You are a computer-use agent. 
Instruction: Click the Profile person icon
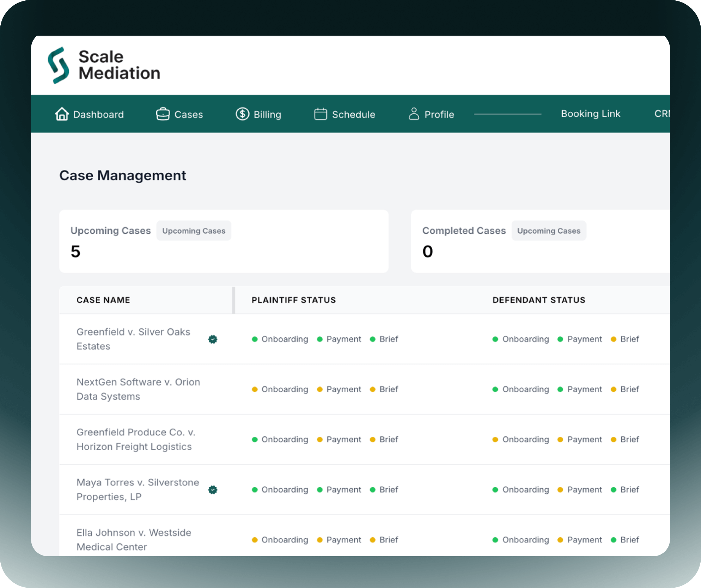(414, 114)
